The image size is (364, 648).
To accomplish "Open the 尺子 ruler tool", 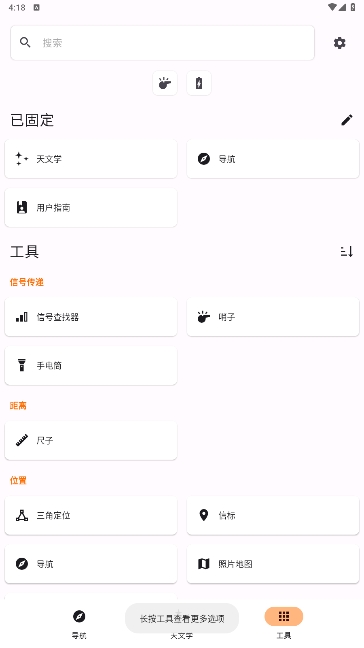I will [91, 441].
